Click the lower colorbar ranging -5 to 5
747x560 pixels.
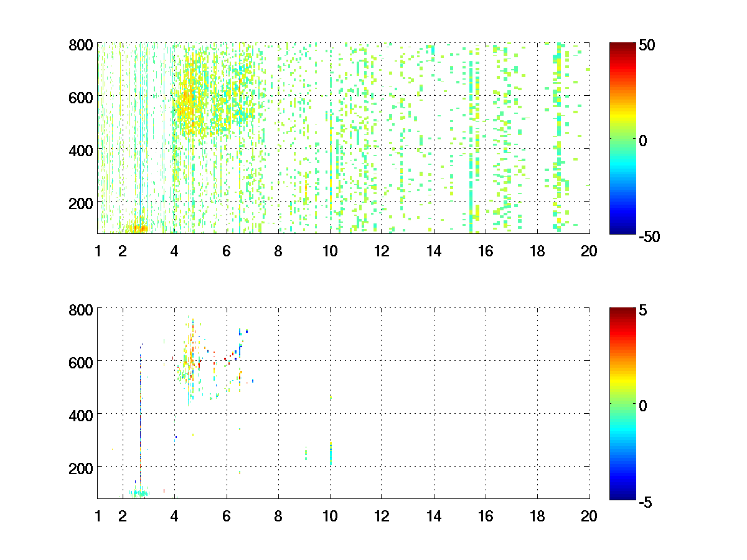coord(622,403)
